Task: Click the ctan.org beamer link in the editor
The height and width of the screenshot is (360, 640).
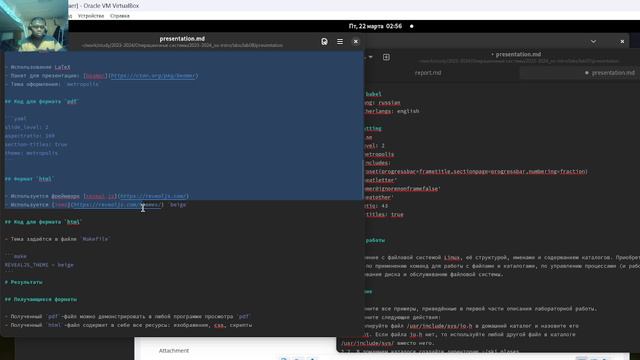Action: point(153,76)
